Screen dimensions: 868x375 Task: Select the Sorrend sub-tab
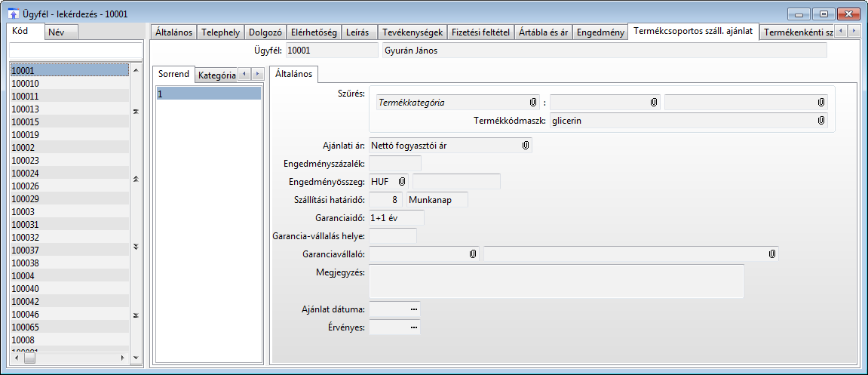coord(173,74)
